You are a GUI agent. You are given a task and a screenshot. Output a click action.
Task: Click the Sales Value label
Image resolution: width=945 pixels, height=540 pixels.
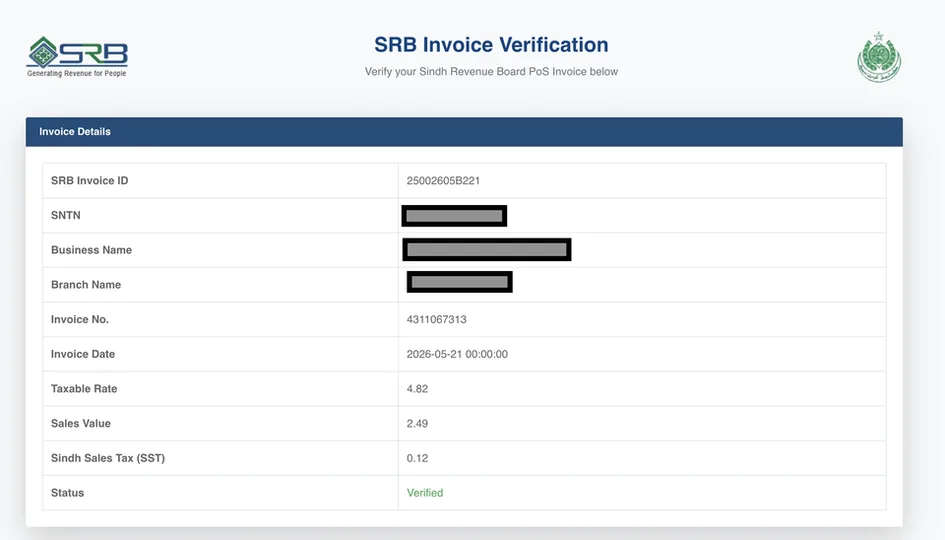tap(81, 424)
